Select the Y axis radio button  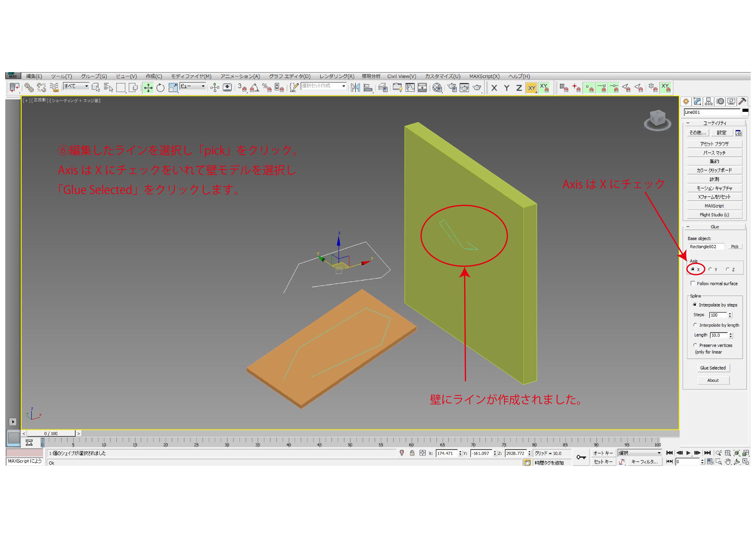pos(710,269)
